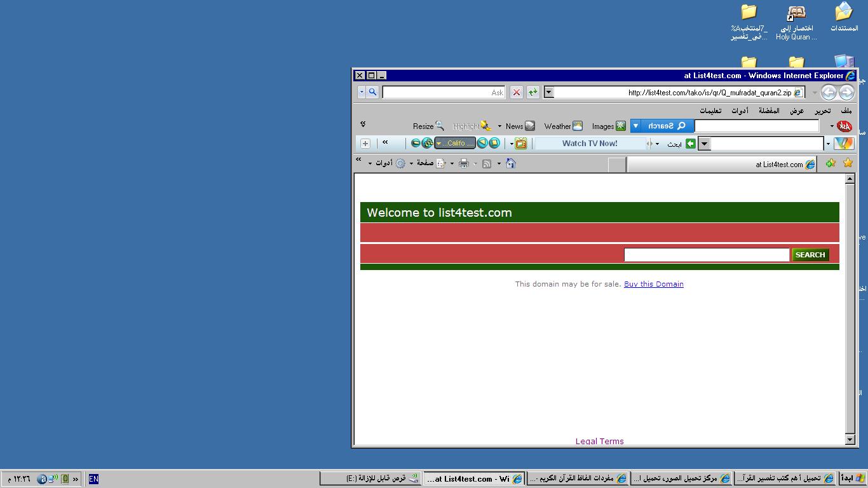Open the blue Search button dropdown arrow
This screenshot has width=868, height=488.
[635, 126]
